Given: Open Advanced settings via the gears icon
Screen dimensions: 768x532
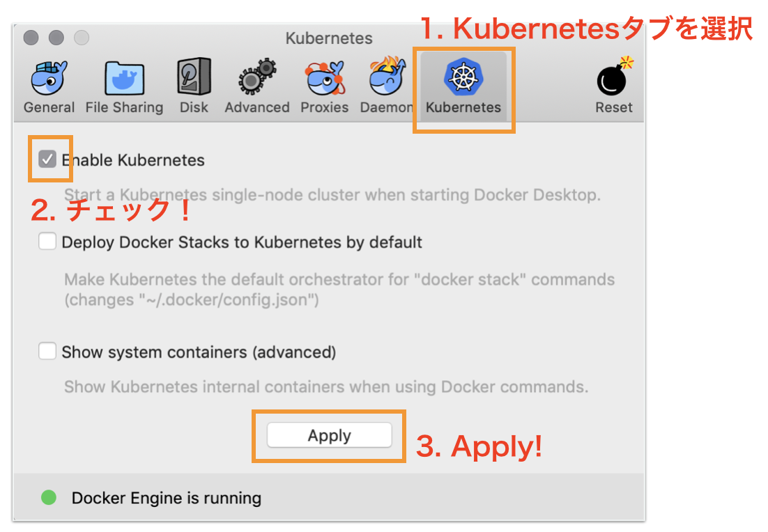Looking at the screenshot, I should 256,77.
